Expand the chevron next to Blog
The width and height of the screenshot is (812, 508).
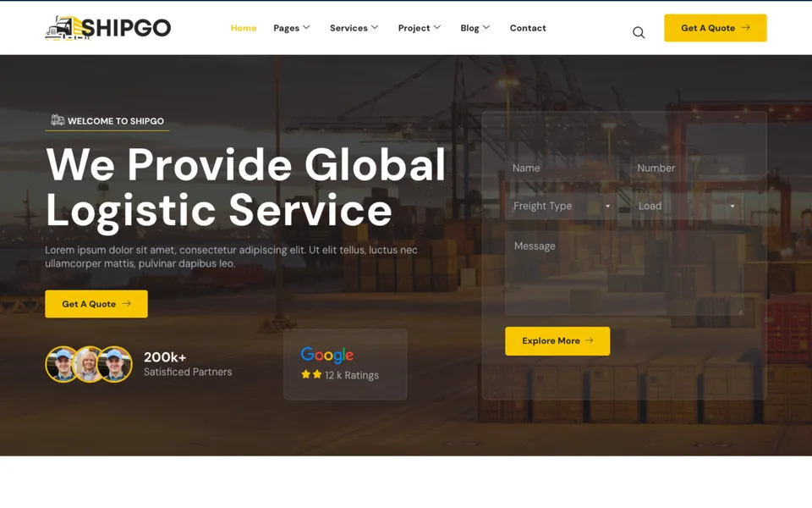pos(486,27)
